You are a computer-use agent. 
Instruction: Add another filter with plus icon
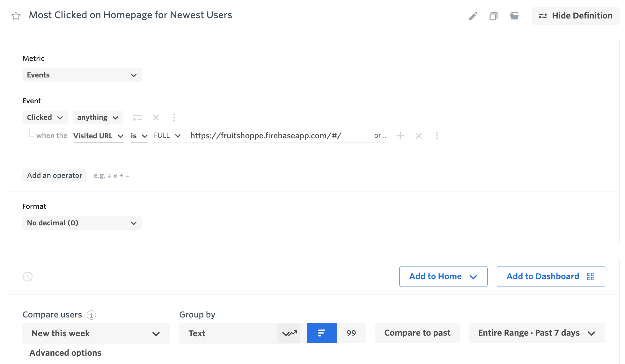click(x=400, y=136)
